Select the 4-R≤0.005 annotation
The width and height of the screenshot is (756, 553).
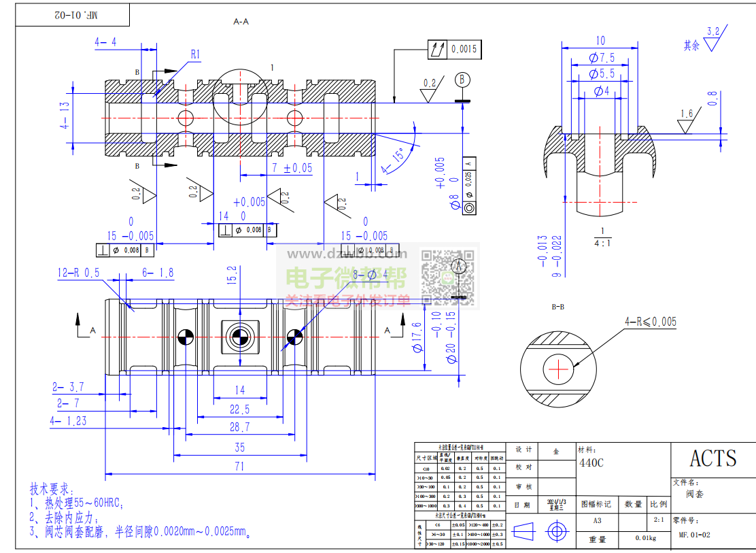point(651,322)
